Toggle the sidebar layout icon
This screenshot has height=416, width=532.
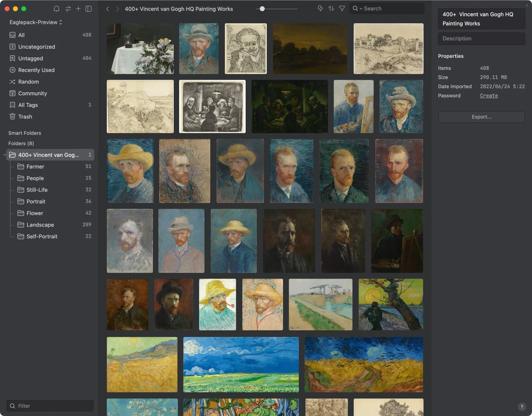(x=89, y=9)
